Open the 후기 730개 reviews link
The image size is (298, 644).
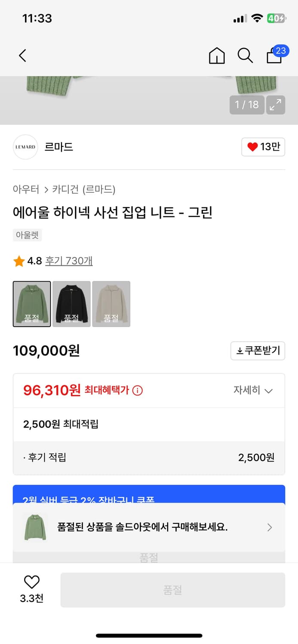[69, 261]
